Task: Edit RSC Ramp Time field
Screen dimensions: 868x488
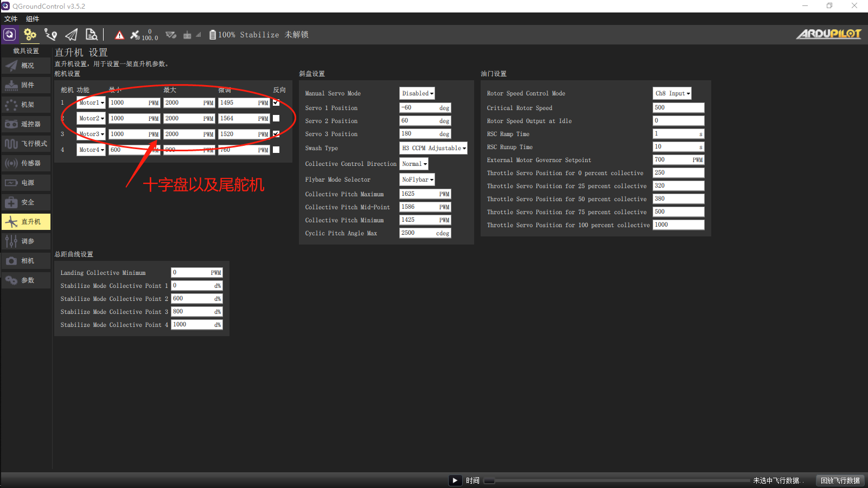Action: (x=679, y=134)
